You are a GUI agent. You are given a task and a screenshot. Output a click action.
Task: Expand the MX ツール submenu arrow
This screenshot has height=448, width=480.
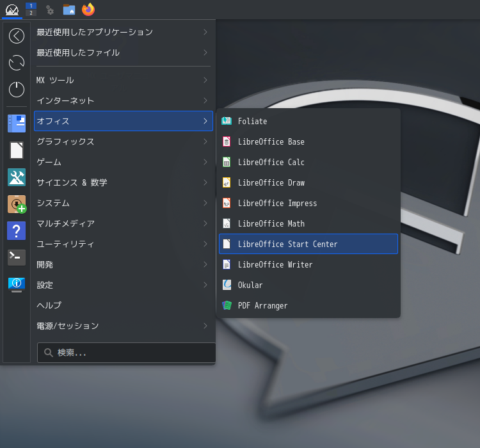coord(205,80)
